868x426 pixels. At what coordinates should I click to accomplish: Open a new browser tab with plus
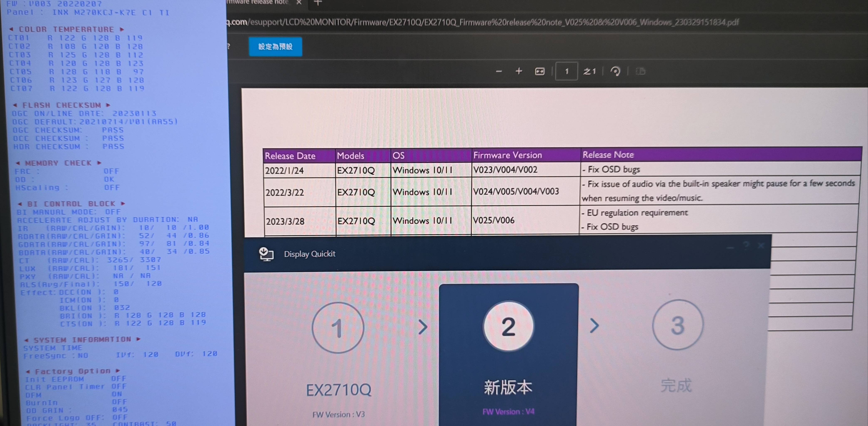[x=318, y=3]
